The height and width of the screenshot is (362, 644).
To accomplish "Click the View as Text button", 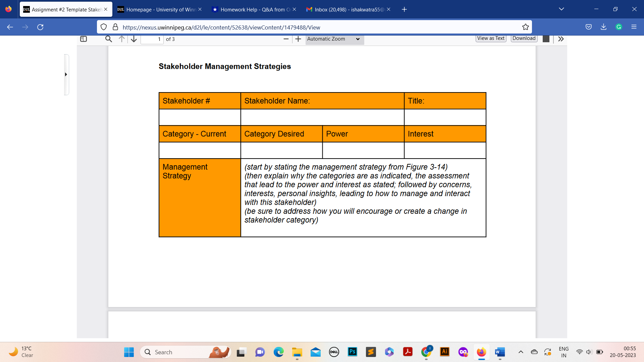I will [491, 38].
